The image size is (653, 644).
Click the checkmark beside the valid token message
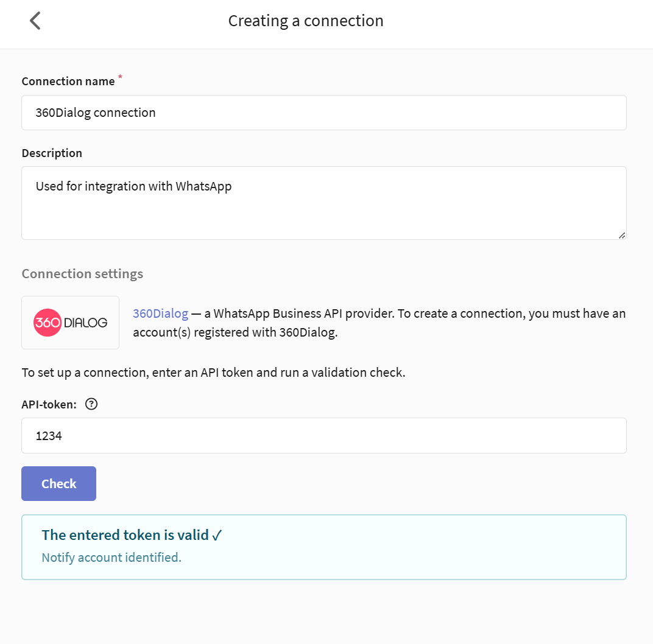pyautogui.click(x=217, y=535)
